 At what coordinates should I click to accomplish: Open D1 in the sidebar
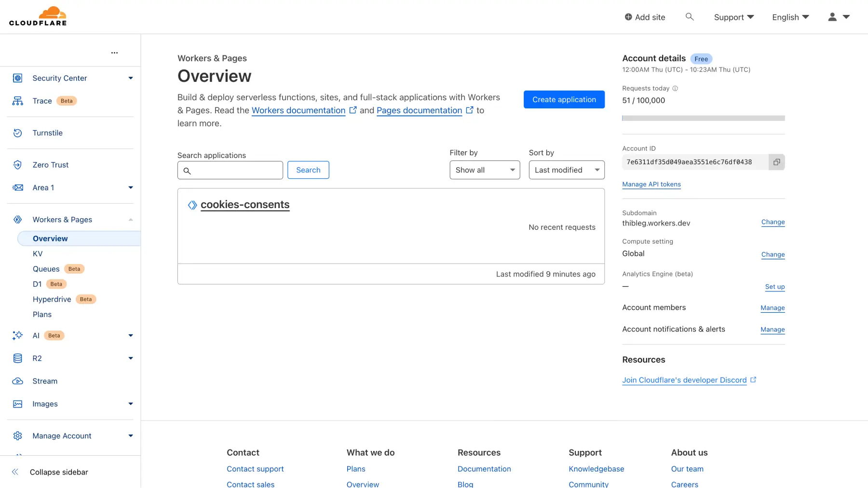(x=37, y=284)
